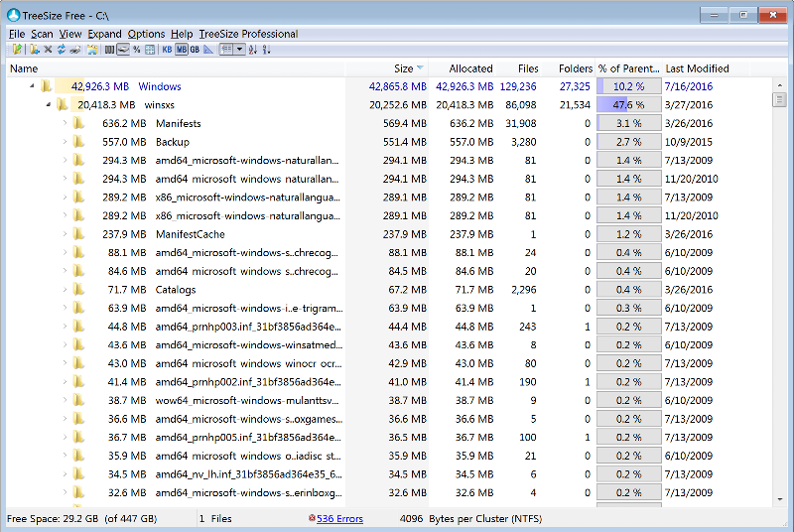The image size is (794, 532).
Task: Click the file count bars toolbar icon
Action: 109,49
